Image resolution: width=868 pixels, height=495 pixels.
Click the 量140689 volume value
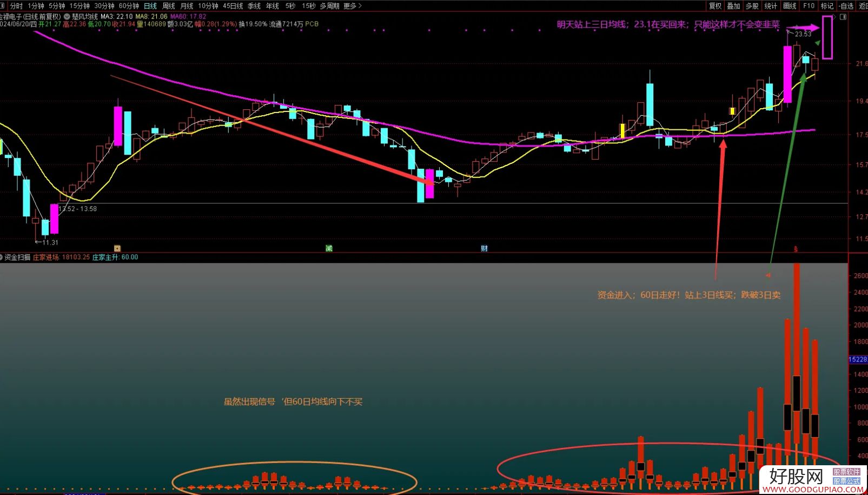(x=151, y=24)
